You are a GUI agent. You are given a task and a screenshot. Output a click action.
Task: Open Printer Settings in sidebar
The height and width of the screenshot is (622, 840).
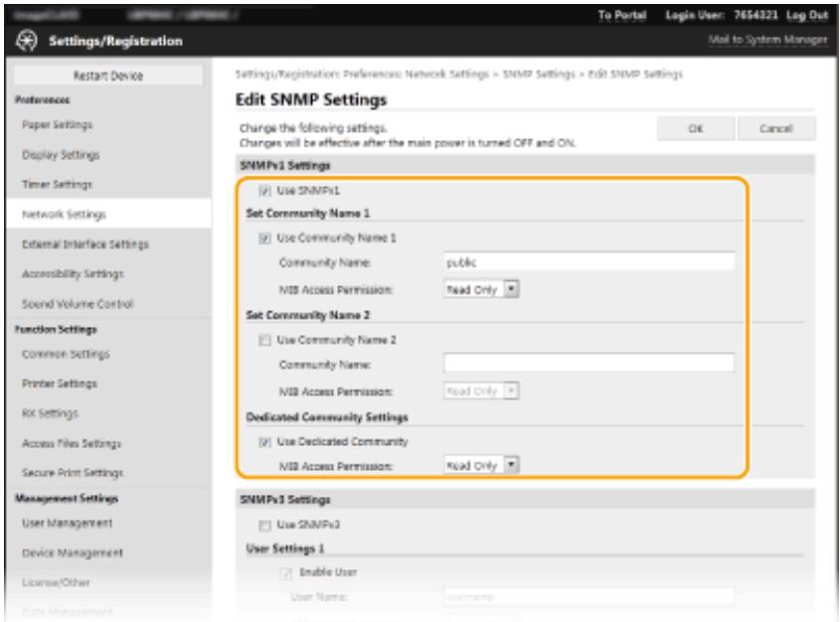(60, 384)
